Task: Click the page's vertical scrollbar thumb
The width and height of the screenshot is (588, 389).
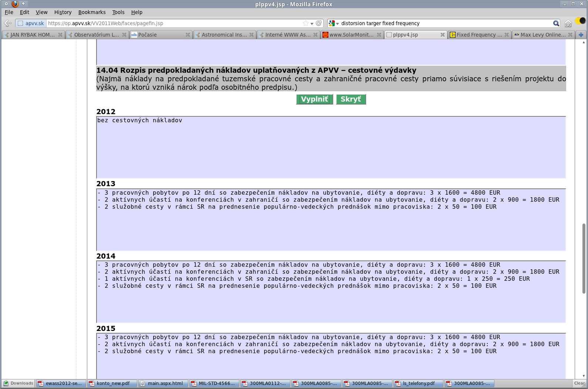Action: click(584, 259)
